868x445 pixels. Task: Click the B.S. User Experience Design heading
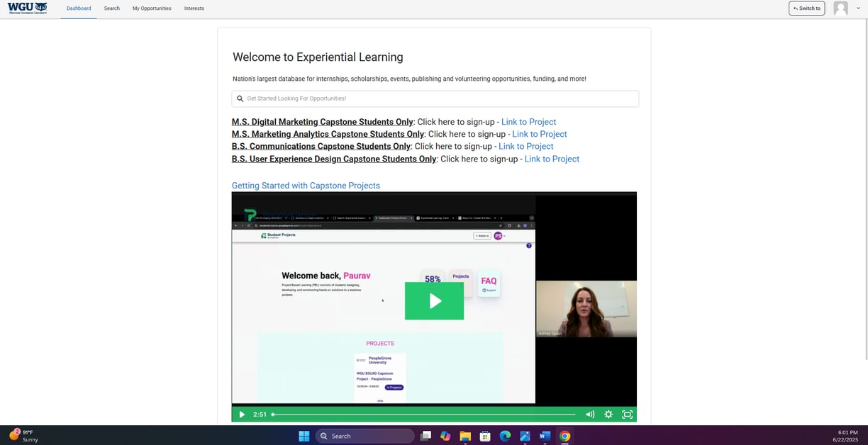coord(334,159)
